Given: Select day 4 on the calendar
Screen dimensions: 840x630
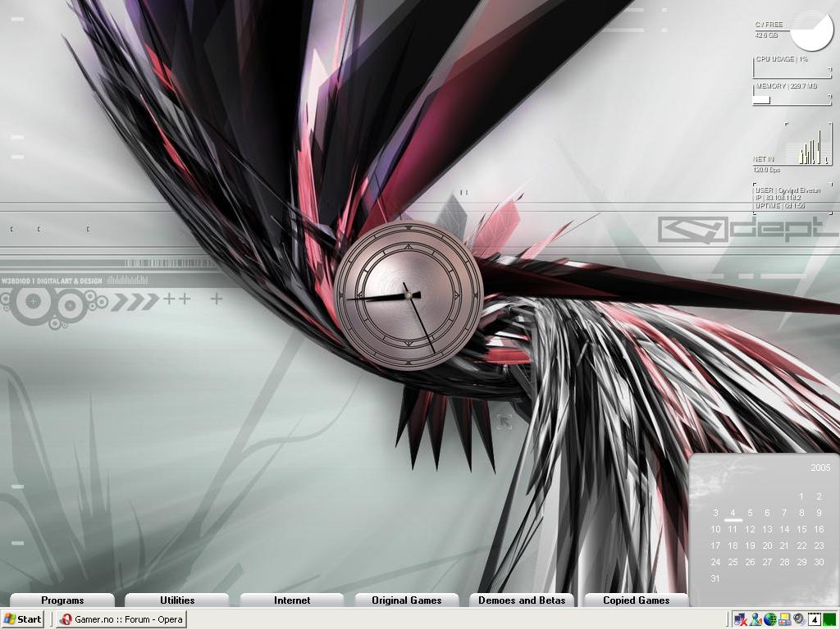Looking at the screenshot, I should coord(733,514).
